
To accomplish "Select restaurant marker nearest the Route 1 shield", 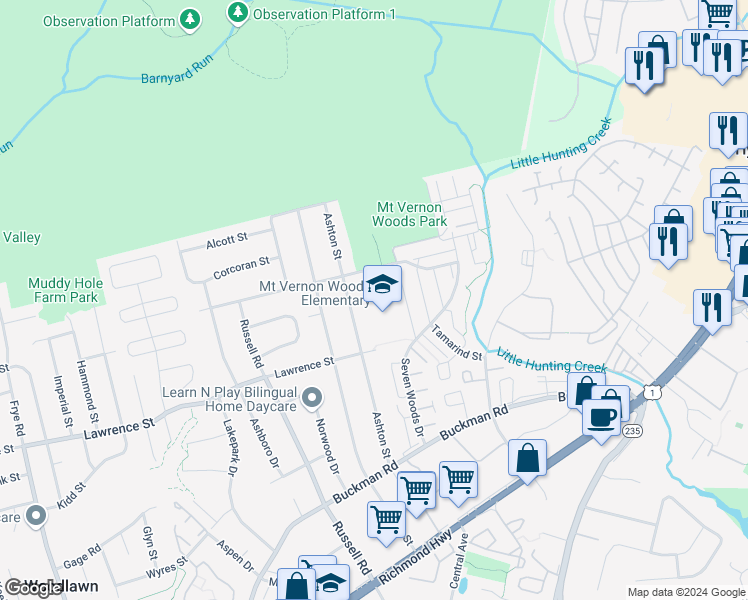I will point(712,311).
